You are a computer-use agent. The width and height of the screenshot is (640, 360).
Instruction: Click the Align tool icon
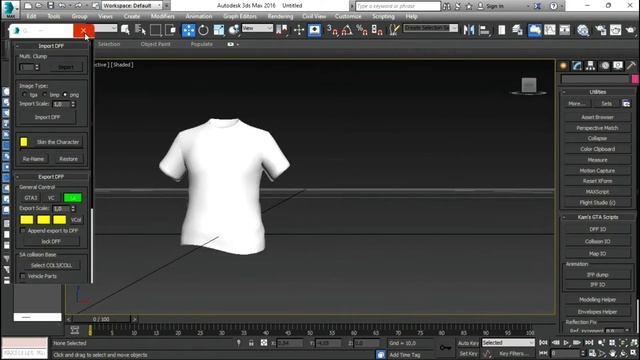(484, 30)
